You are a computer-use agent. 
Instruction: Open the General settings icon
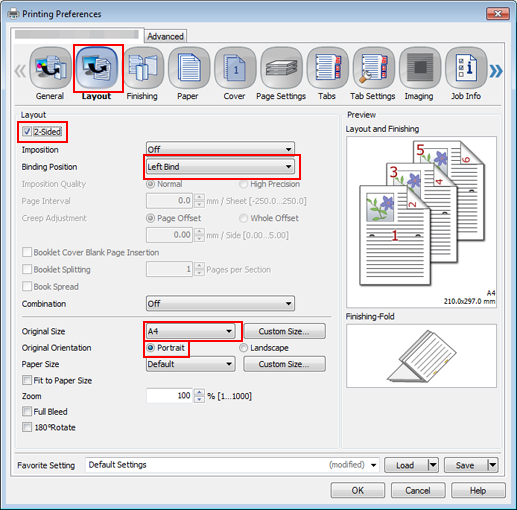coord(50,68)
